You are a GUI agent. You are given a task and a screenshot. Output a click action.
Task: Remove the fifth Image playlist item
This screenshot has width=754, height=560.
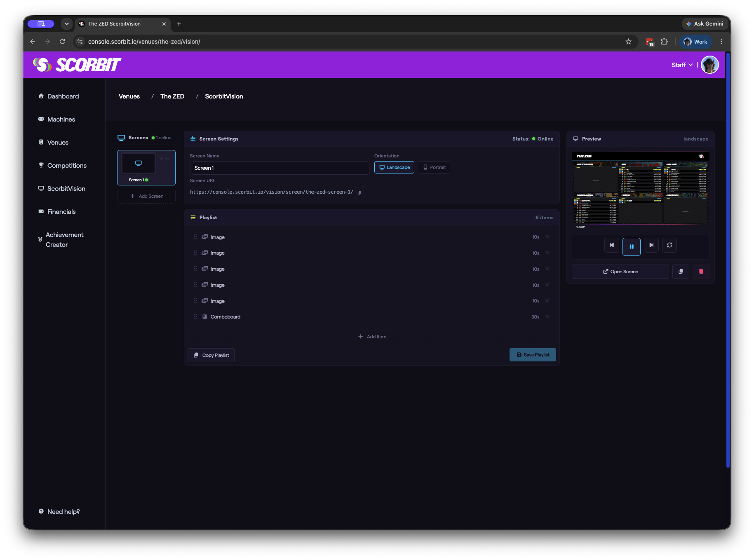coord(547,301)
